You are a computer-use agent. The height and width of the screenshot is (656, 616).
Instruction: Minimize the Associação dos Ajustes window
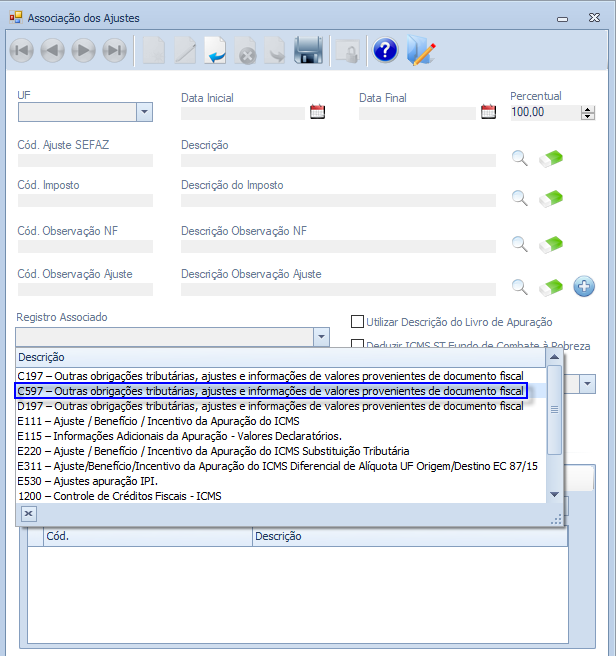coord(562,19)
